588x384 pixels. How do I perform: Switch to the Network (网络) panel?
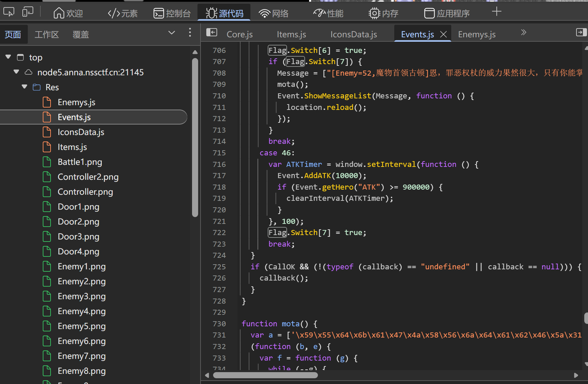coord(273,13)
